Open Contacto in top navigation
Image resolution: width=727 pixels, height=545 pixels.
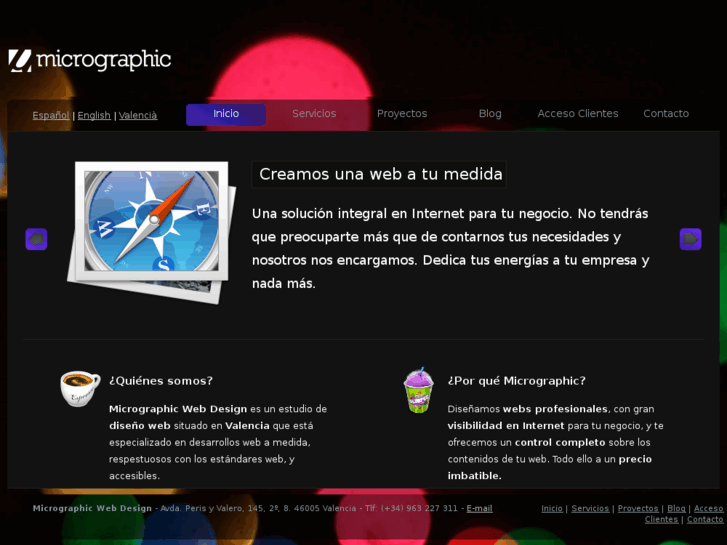(666, 114)
